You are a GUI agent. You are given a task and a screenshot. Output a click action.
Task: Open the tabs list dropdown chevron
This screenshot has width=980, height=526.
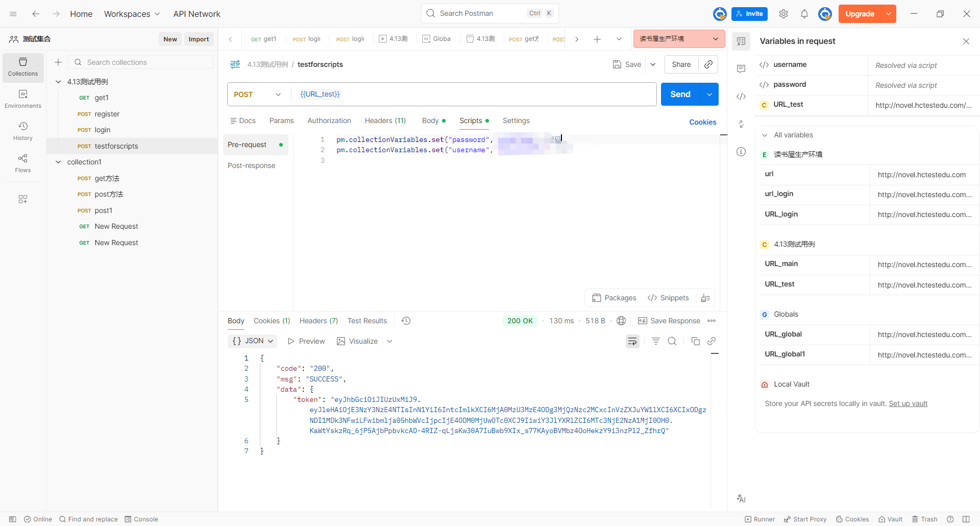click(x=619, y=39)
